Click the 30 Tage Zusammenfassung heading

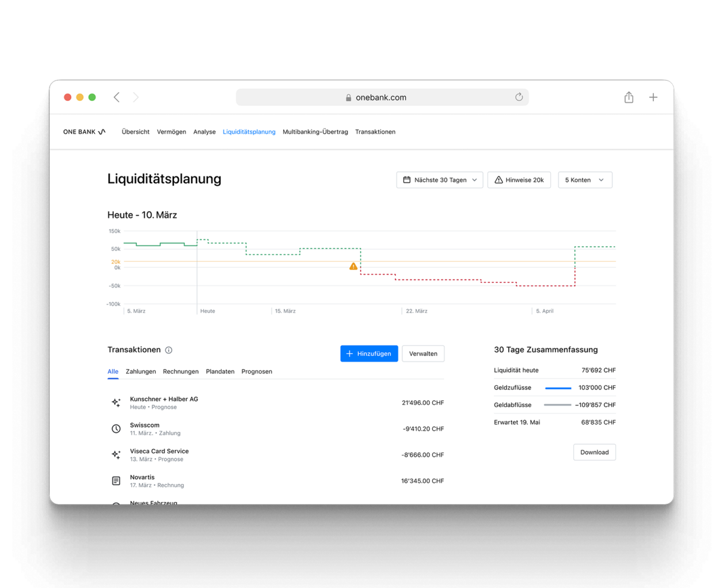[x=546, y=350]
